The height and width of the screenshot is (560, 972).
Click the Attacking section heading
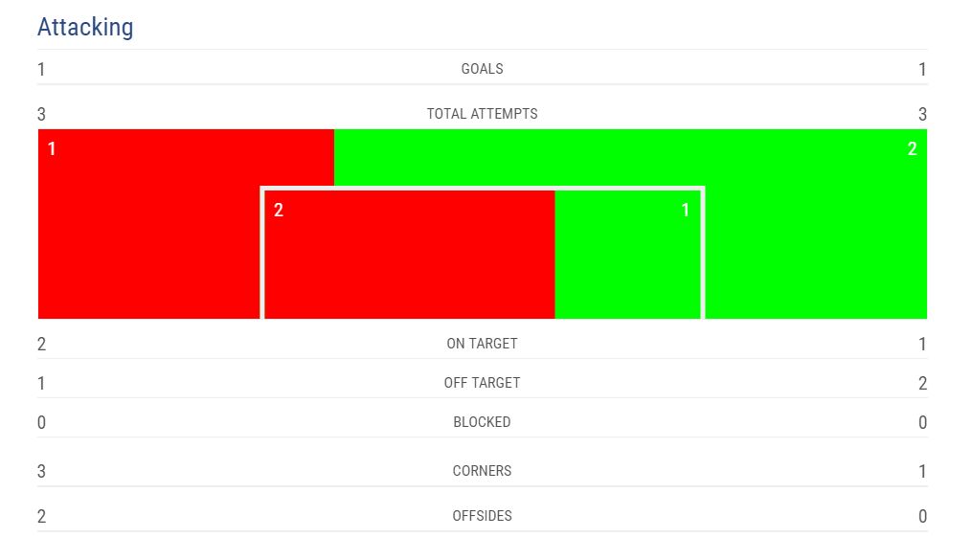[x=85, y=27]
